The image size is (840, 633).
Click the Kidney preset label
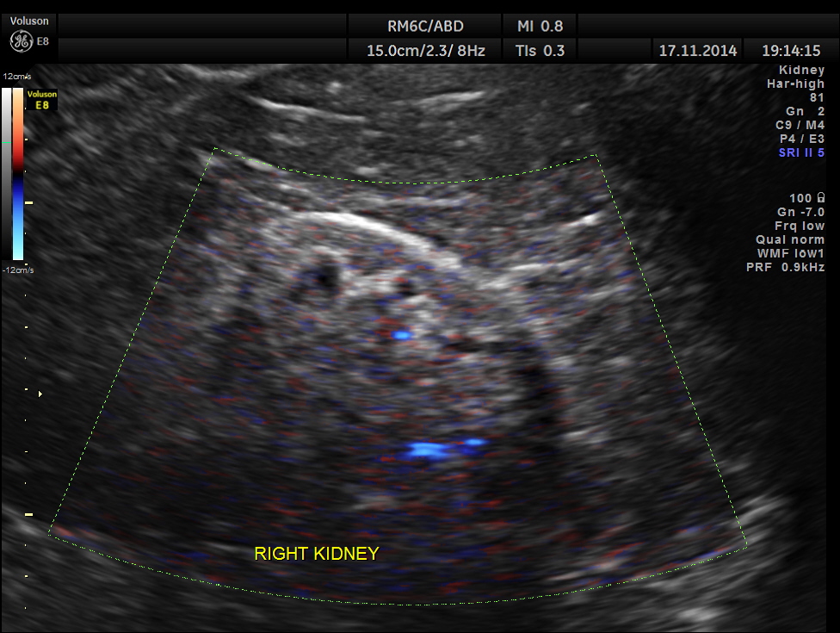pyautogui.click(x=801, y=70)
